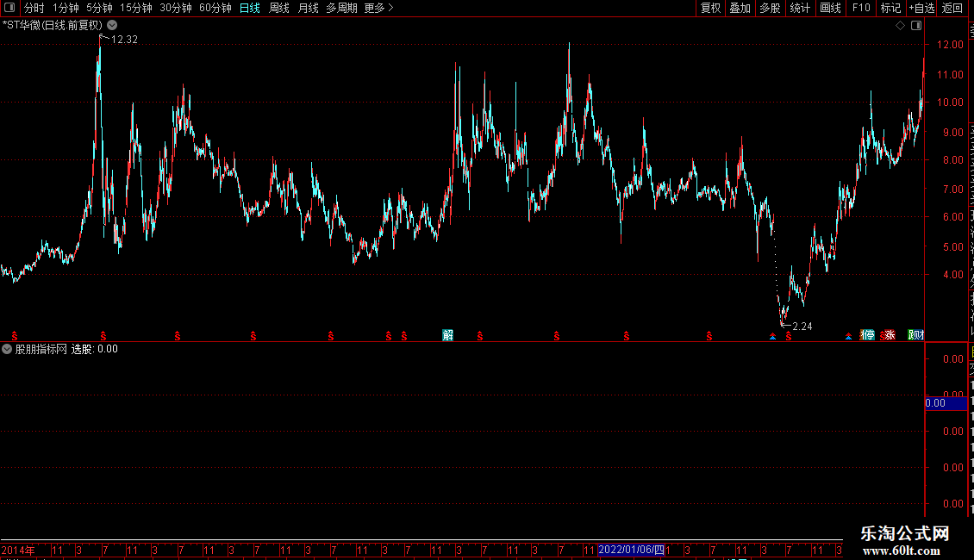Click the blue highlighted 0.00 axis value

coord(946,403)
